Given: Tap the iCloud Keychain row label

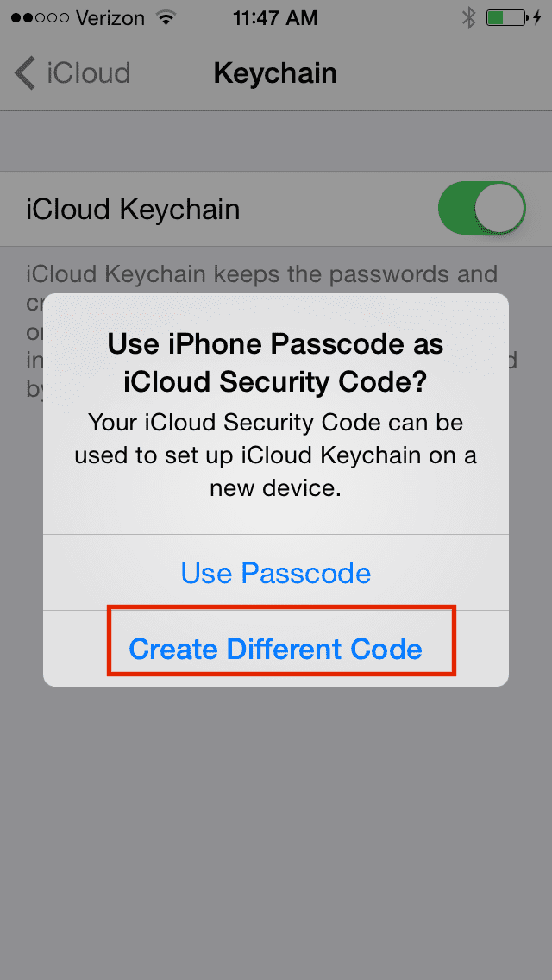Looking at the screenshot, I should coord(133,210).
